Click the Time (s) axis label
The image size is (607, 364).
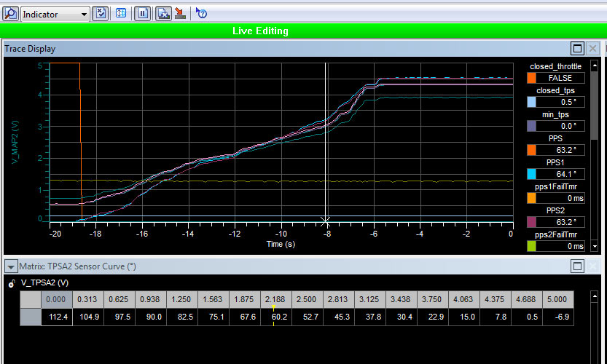click(281, 244)
